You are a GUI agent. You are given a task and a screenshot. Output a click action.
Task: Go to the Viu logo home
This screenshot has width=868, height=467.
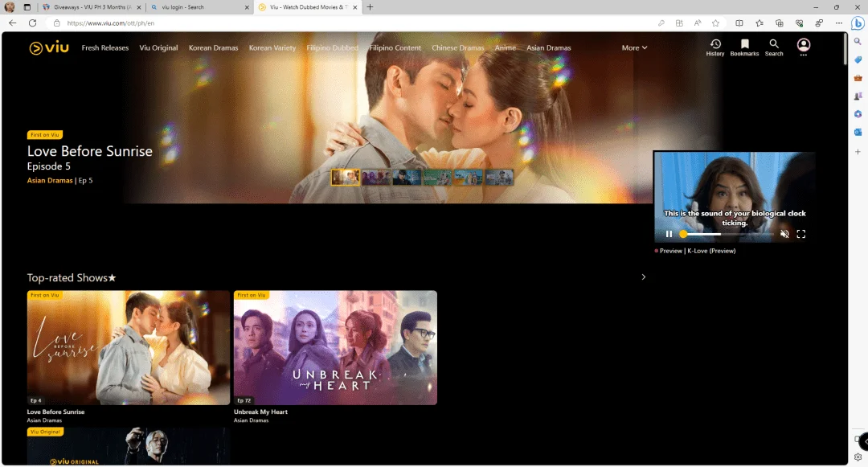coord(49,48)
